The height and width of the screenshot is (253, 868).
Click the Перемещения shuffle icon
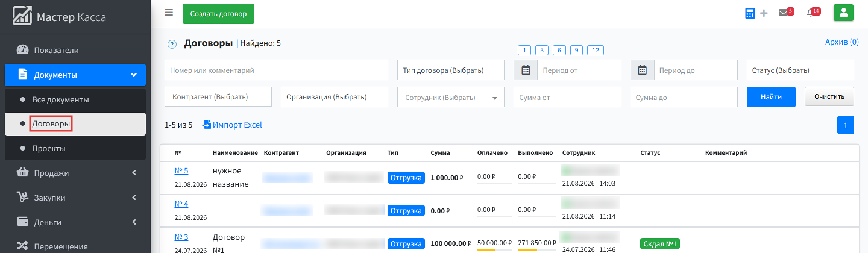coord(22,246)
